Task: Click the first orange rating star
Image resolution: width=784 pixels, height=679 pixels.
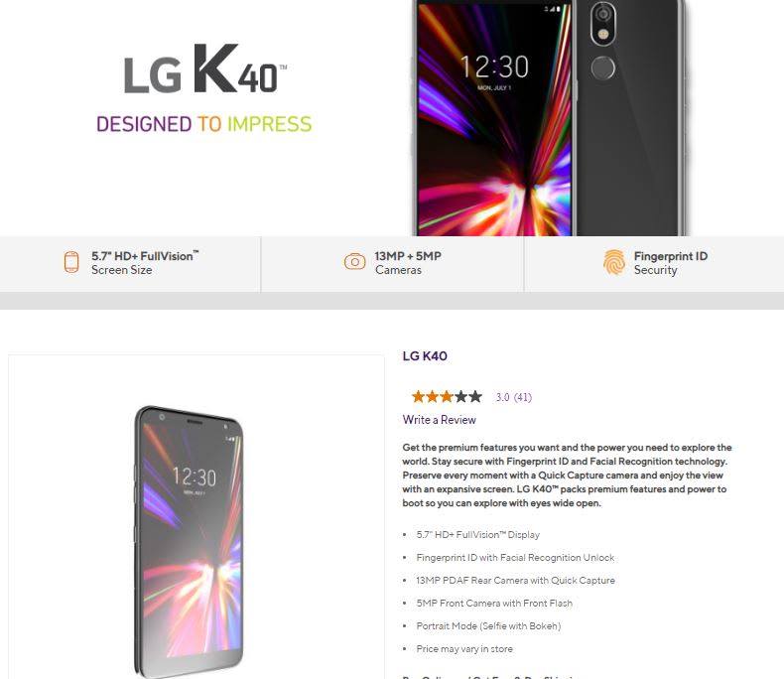Action: point(418,397)
